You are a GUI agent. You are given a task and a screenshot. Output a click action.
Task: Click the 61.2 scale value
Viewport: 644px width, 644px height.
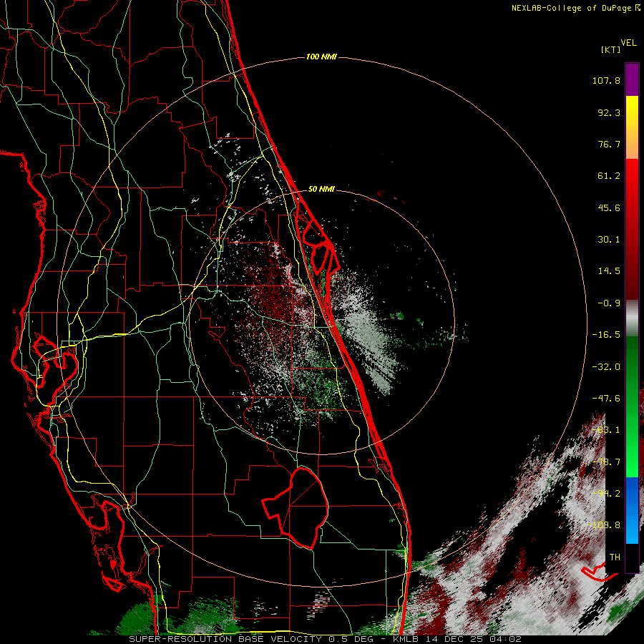coord(609,176)
